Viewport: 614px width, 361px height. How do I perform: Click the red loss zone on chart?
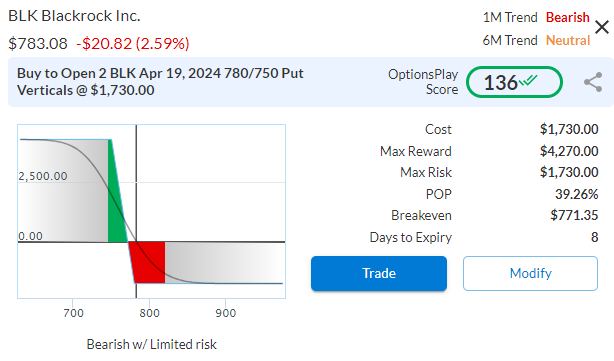pos(147,262)
